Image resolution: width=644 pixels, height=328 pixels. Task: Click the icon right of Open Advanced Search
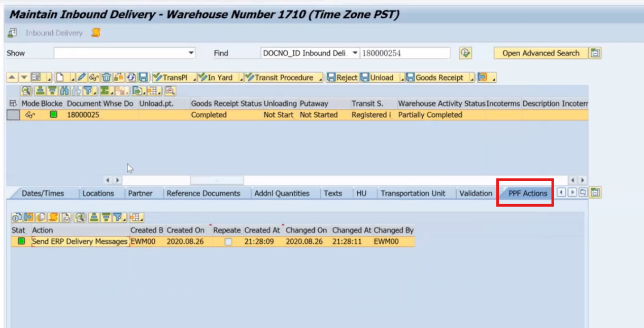coord(596,53)
